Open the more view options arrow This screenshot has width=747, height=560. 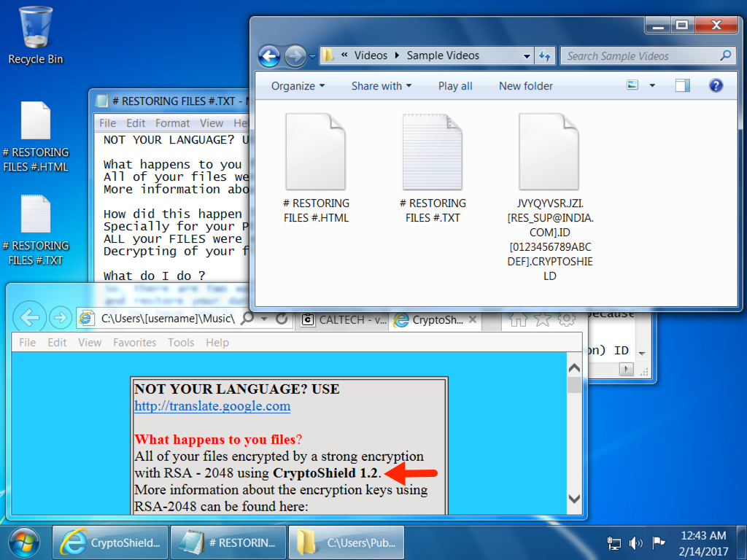pyautogui.click(x=652, y=86)
